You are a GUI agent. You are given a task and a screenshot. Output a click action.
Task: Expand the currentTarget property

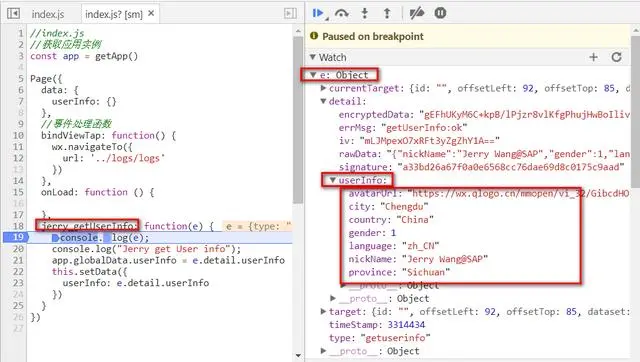pos(323,88)
